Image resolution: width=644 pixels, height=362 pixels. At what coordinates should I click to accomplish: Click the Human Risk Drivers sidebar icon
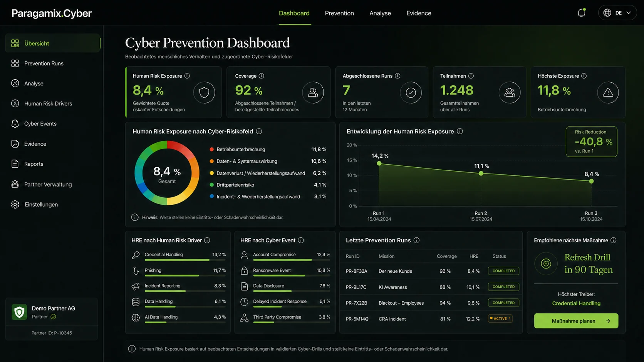pyautogui.click(x=15, y=103)
